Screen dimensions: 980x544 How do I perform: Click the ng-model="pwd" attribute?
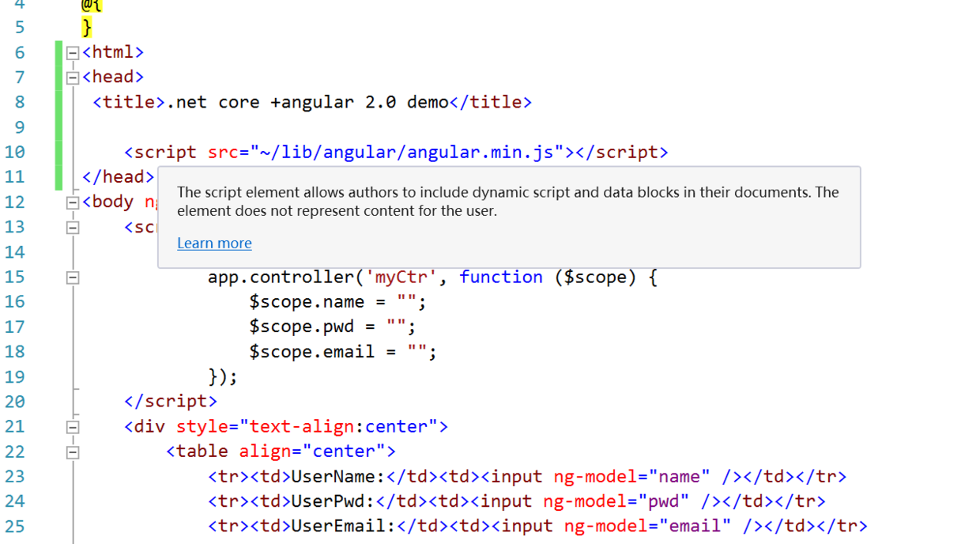616,501
